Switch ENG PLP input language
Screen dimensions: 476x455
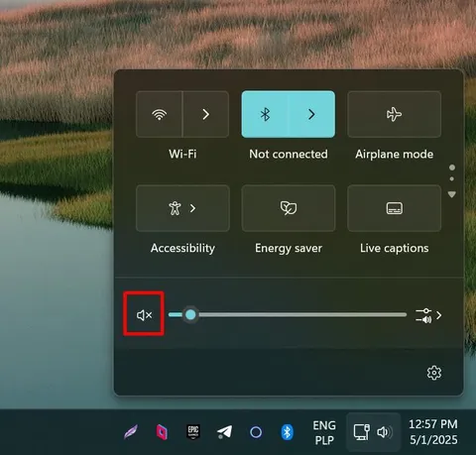(324, 432)
